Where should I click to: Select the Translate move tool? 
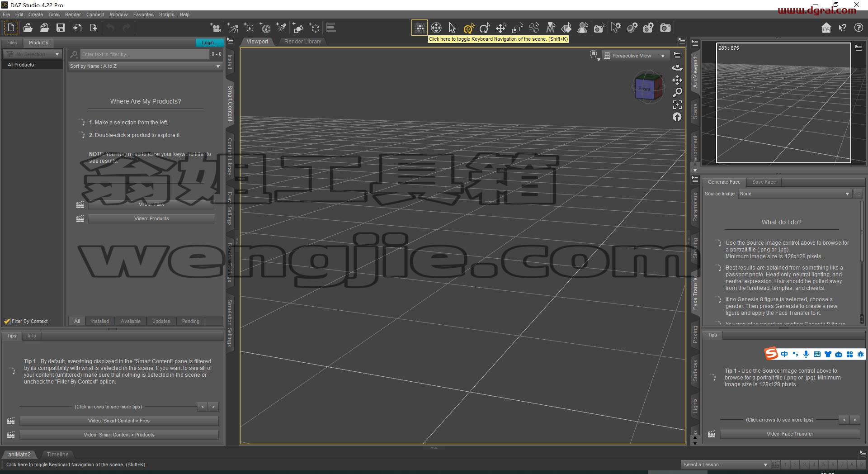click(x=501, y=28)
